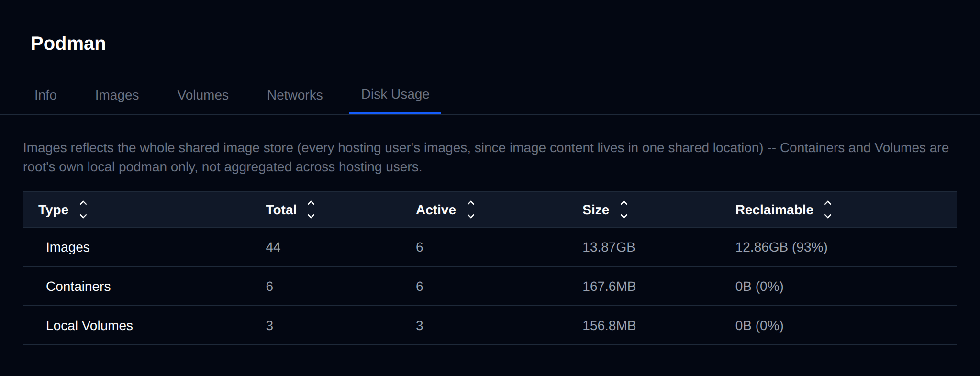Switch to the Images tab
This screenshot has width=980, height=376.
(117, 95)
